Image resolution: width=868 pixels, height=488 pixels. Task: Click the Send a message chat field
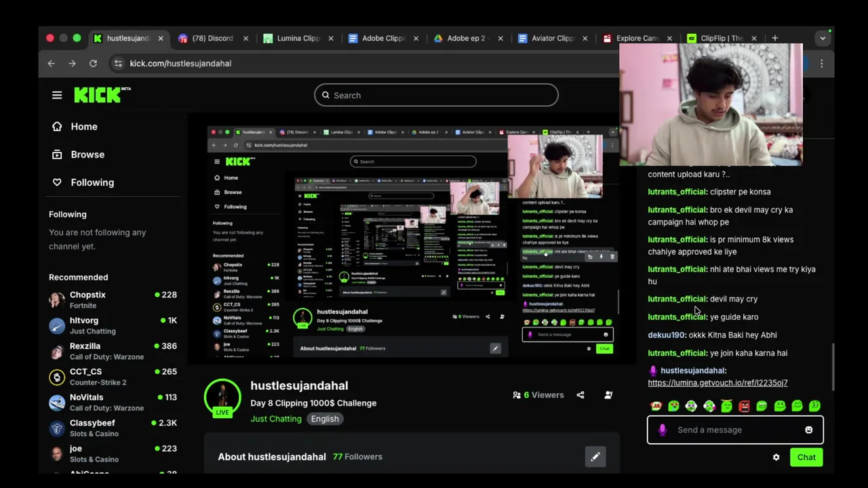[x=735, y=430]
